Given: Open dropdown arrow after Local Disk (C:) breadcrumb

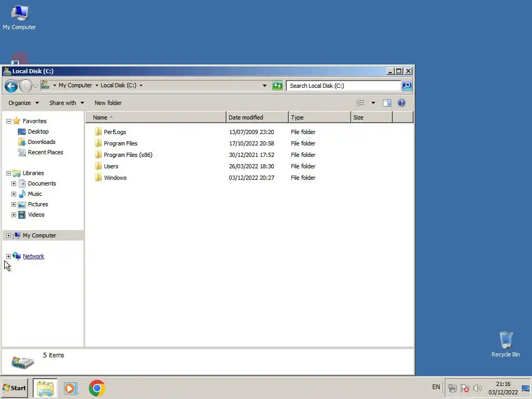Looking at the screenshot, I should point(141,85).
